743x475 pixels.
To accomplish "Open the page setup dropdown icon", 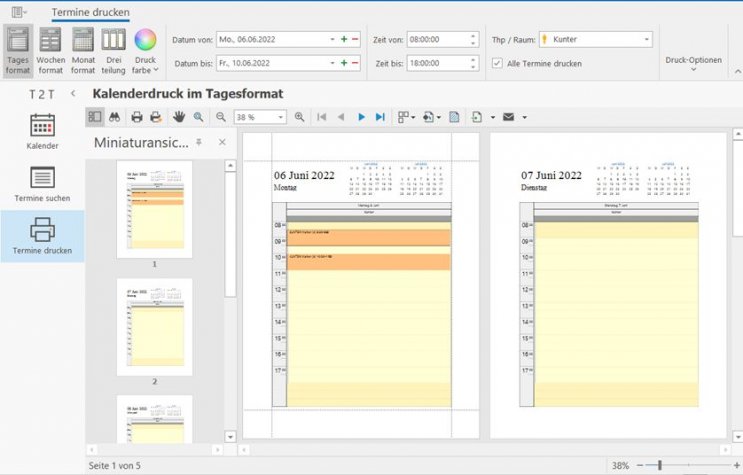I will pos(431,117).
